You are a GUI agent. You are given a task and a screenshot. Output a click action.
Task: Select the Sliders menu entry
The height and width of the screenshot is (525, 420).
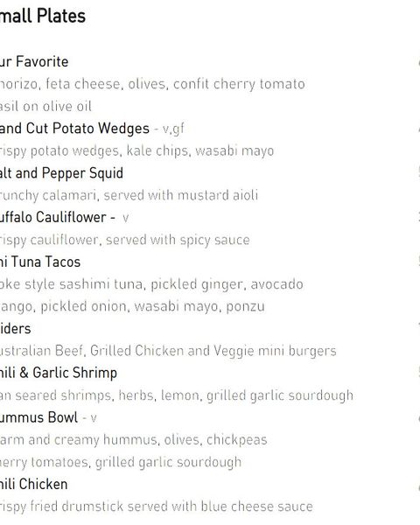click(15, 328)
